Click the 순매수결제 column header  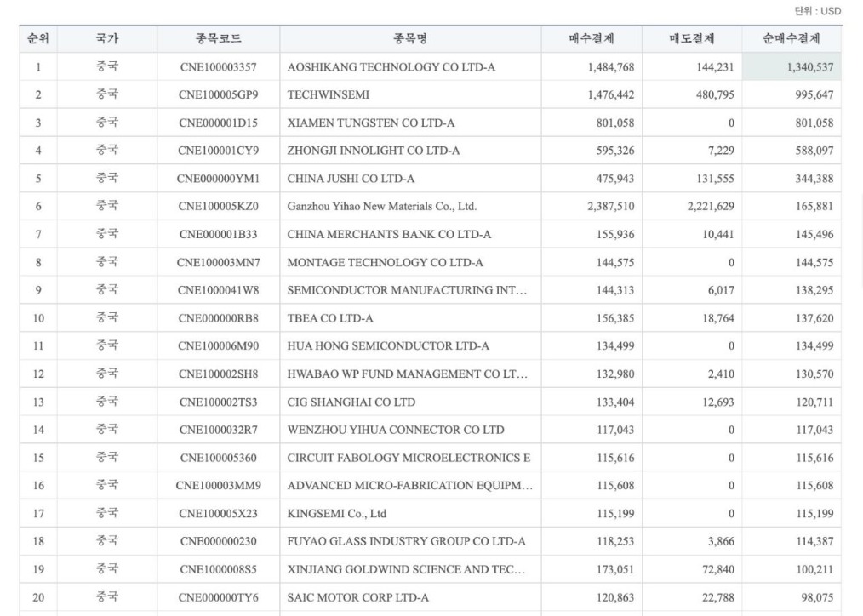click(792, 38)
